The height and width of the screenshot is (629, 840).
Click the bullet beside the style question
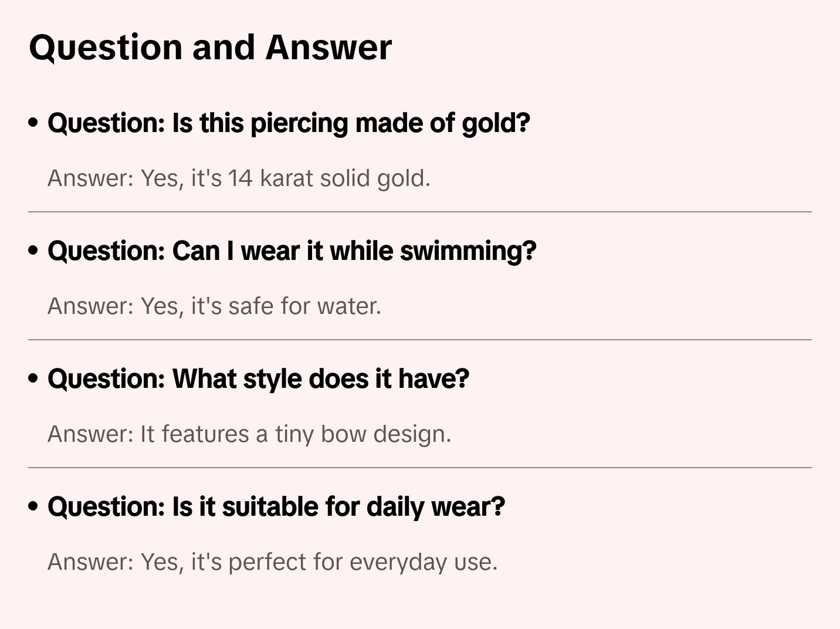click(x=33, y=378)
